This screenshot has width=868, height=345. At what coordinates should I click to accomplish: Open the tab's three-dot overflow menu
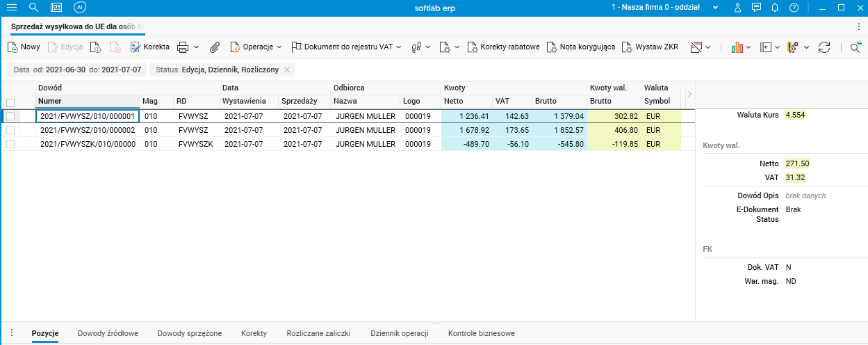pos(859,26)
